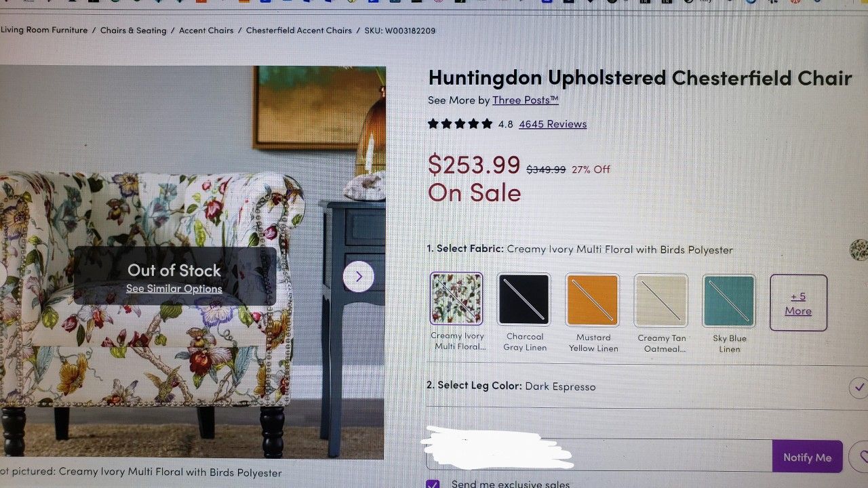Click small floral fabric thumbnail at right
Screen dimensions: 868x488
pyautogui.click(x=859, y=249)
